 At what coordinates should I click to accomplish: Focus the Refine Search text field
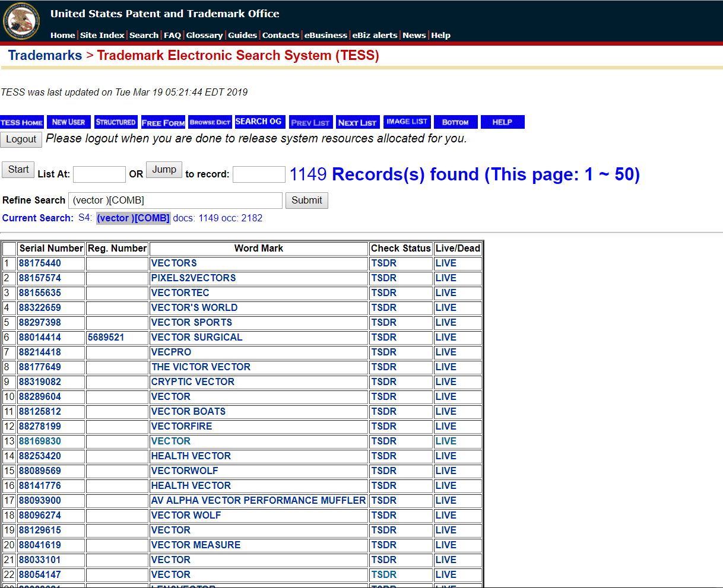coord(175,201)
